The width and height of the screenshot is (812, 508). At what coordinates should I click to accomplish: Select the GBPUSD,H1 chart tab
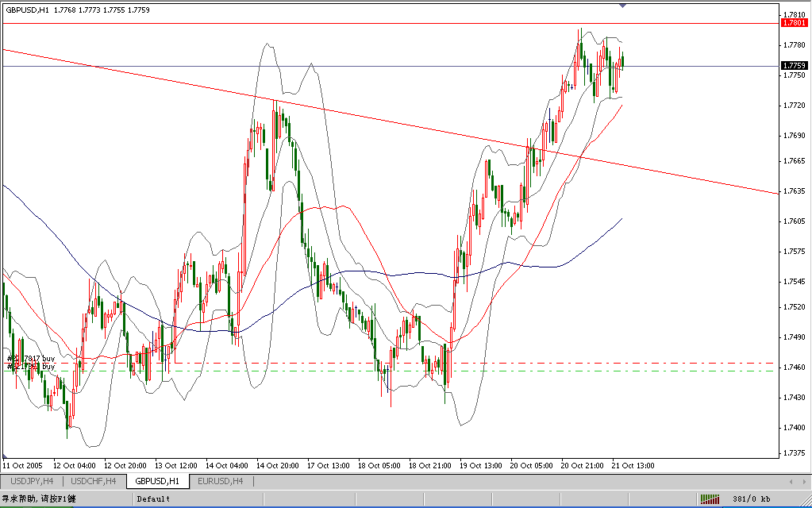point(157,481)
